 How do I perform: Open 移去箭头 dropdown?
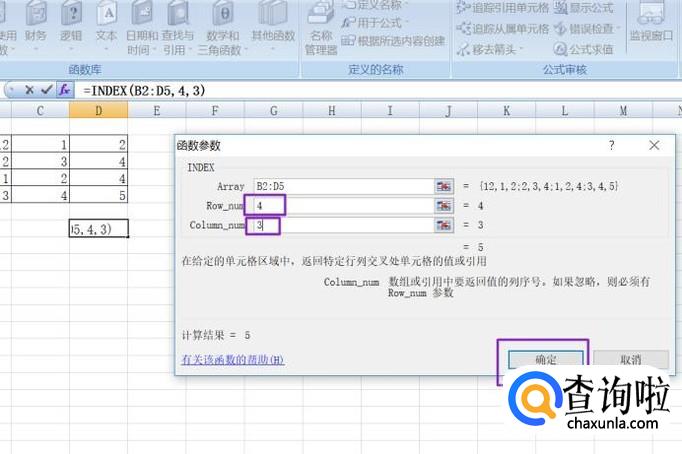click(491, 49)
